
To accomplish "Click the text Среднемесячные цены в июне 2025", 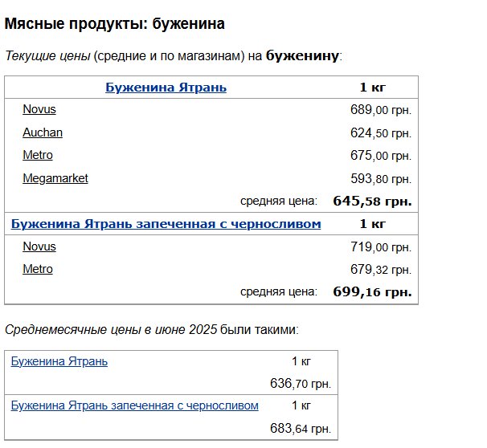I will [111, 329].
